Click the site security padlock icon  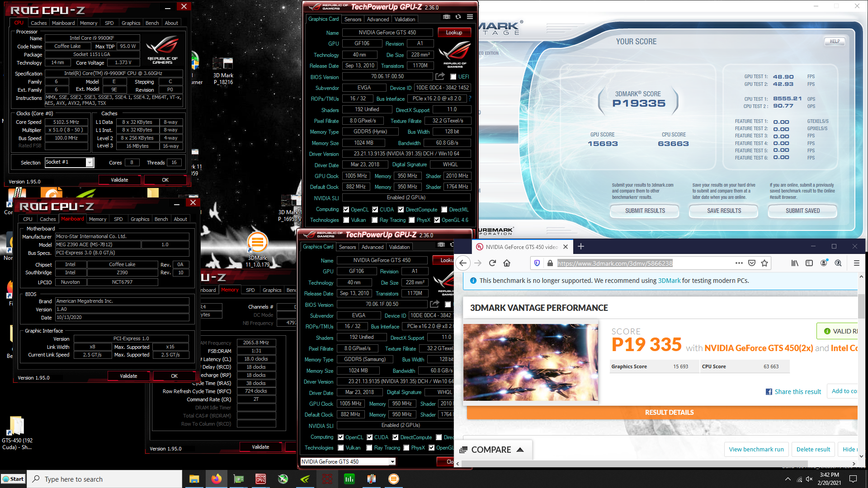pos(550,263)
